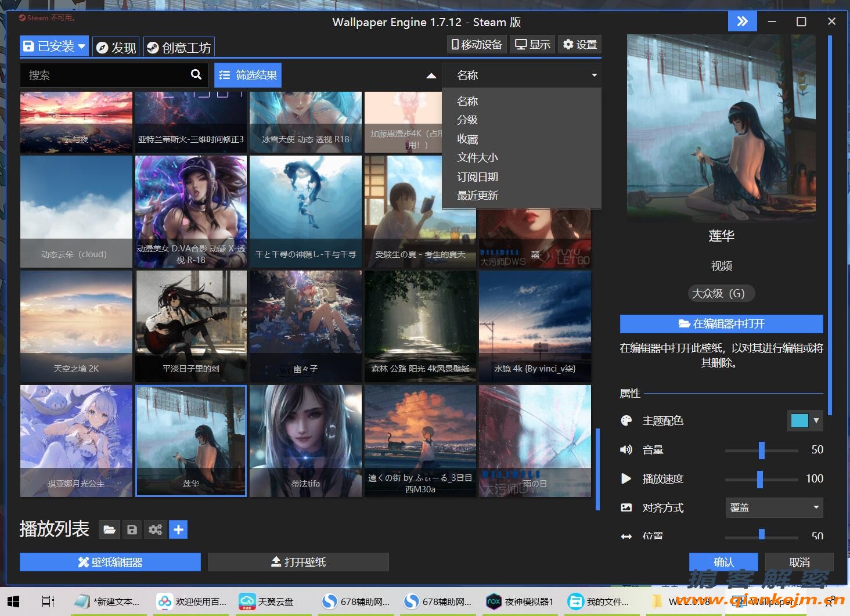The width and height of the screenshot is (850, 616).
Task: Click 大众级 (G) rating tag
Action: click(721, 293)
